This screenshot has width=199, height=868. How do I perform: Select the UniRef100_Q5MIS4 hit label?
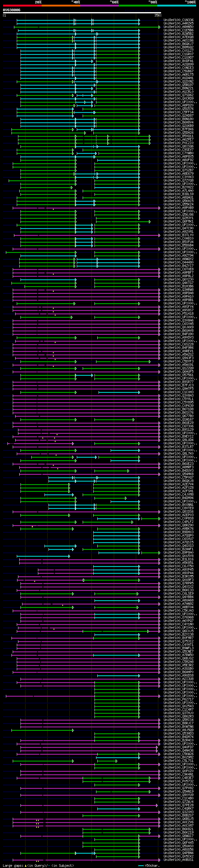(178, 720)
